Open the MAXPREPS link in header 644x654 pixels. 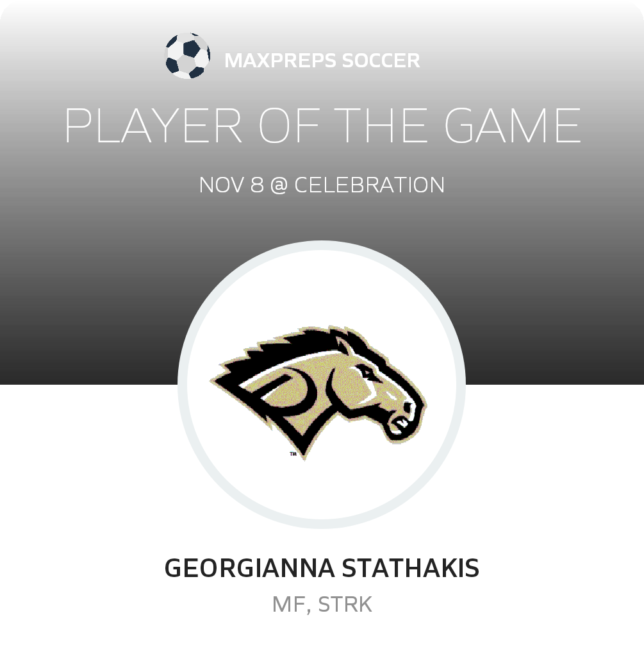click(x=280, y=61)
